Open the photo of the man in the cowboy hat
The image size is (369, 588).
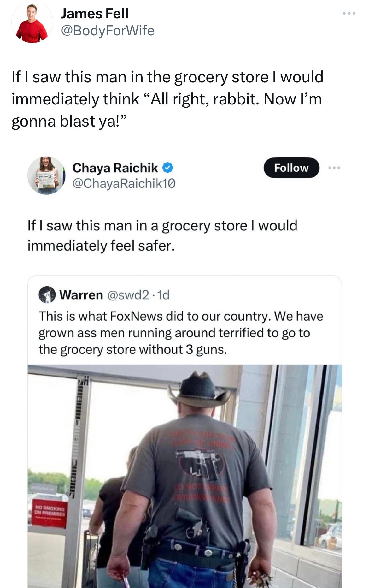pyautogui.click(x=184, y=476)
